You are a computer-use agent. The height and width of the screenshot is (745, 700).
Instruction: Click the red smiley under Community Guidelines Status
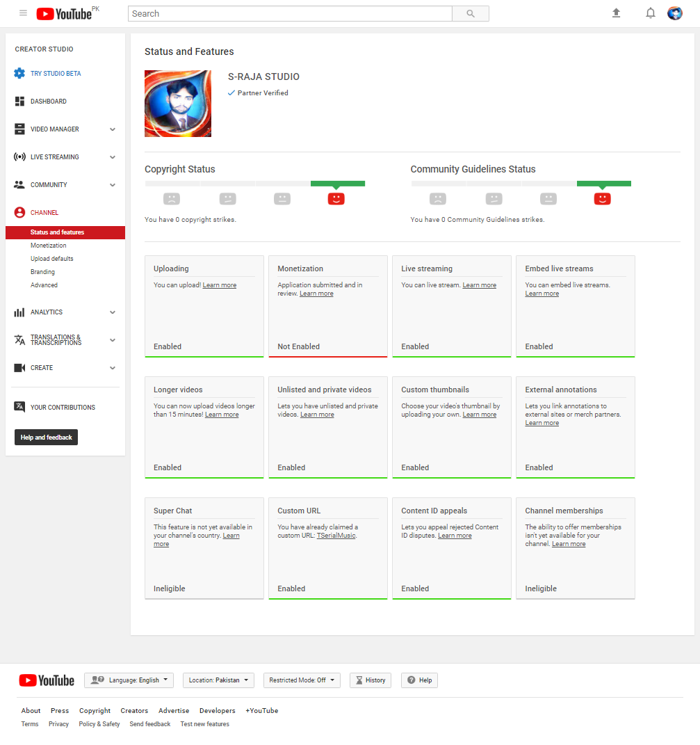(602, 199)
